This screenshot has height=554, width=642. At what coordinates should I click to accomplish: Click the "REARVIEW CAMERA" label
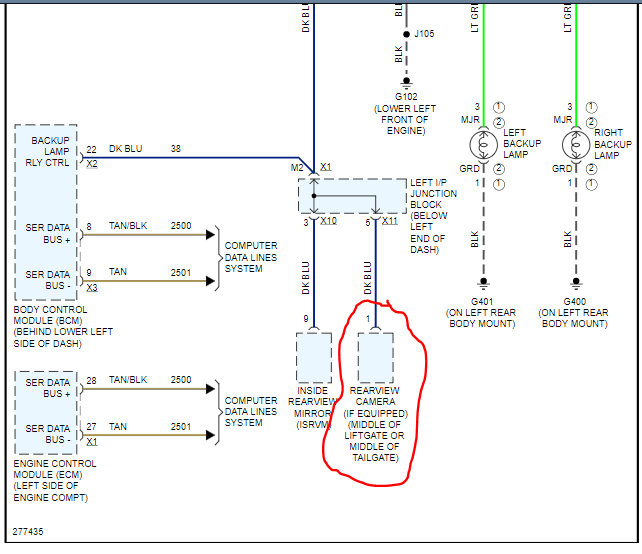pos(375,396)
